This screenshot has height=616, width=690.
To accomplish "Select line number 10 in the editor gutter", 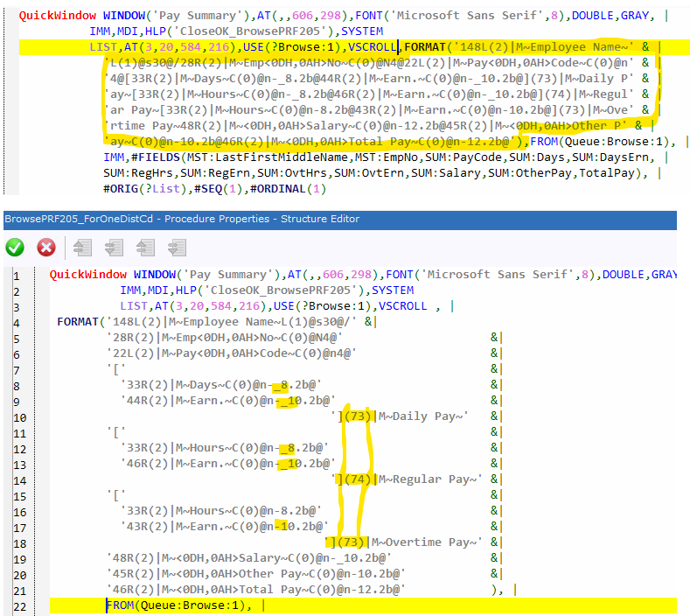I will coord(16,416).
